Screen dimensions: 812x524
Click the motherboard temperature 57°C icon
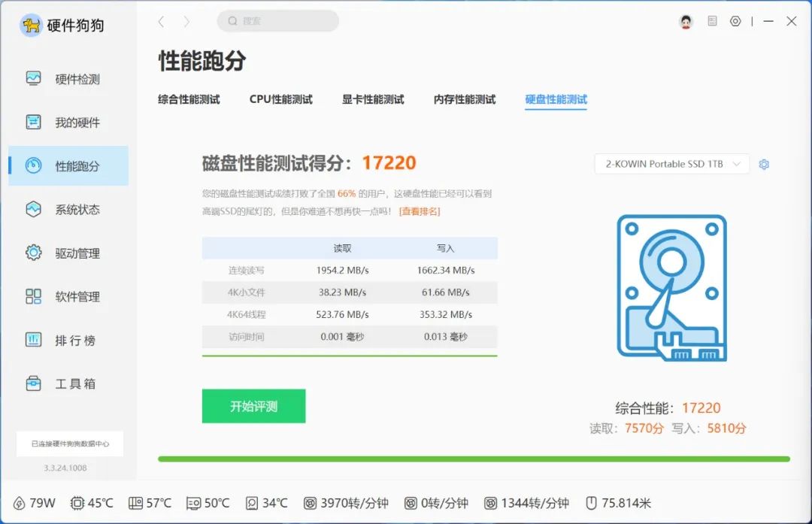pos(135,503)
